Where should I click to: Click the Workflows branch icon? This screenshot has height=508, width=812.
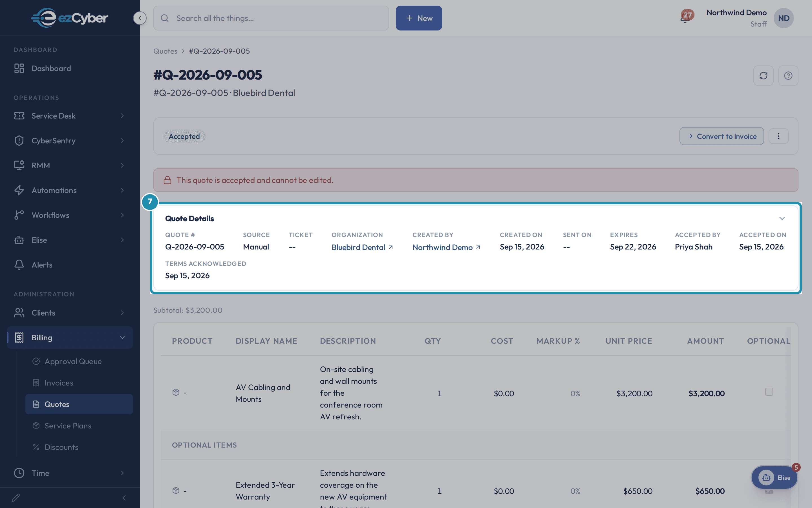19,215
